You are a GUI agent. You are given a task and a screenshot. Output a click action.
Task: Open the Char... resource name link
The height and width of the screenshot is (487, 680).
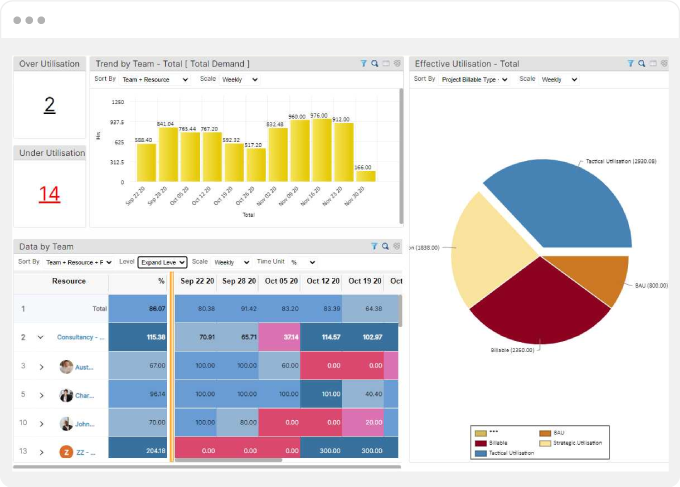(x=85, y=395)
